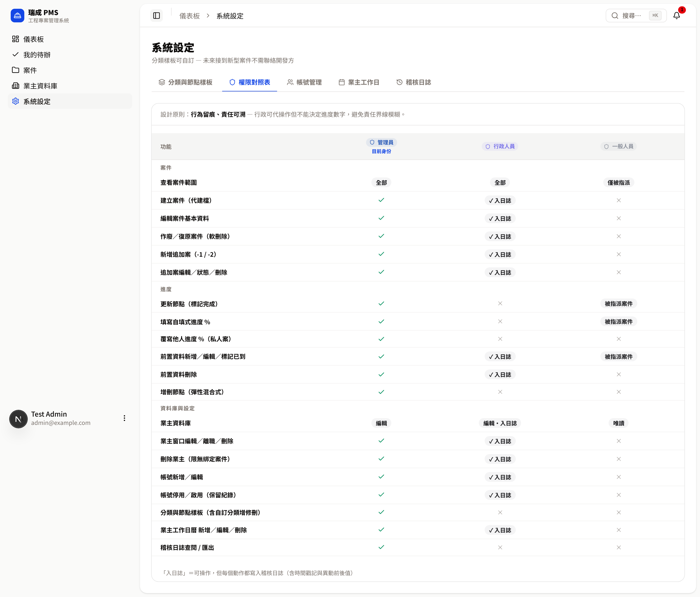The image size is (700, 597).
Task: Open the Test Admin three-dot menu
Action: coord(124,418)
